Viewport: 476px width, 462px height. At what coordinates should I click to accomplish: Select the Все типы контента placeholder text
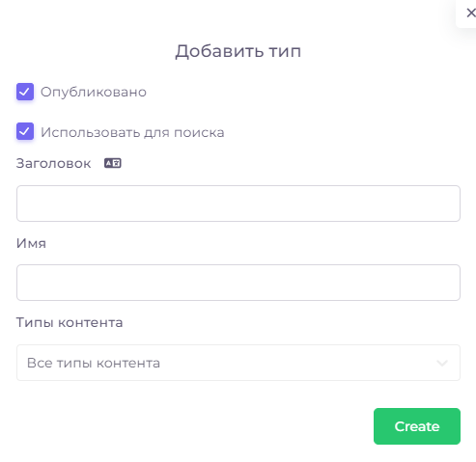94,363
